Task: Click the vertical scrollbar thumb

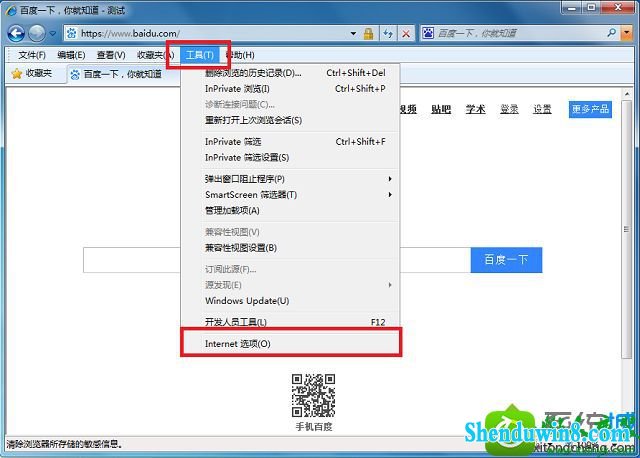Action: pos(627,229)
